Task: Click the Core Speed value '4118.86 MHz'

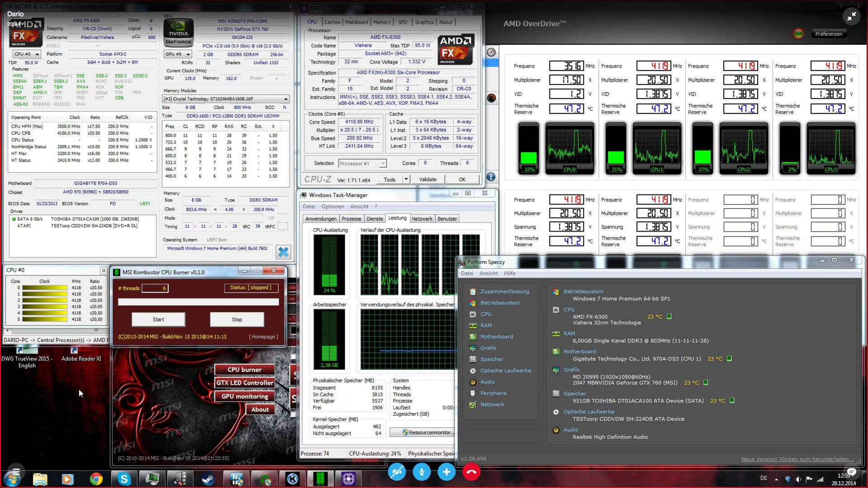Action: click(360, 122)
